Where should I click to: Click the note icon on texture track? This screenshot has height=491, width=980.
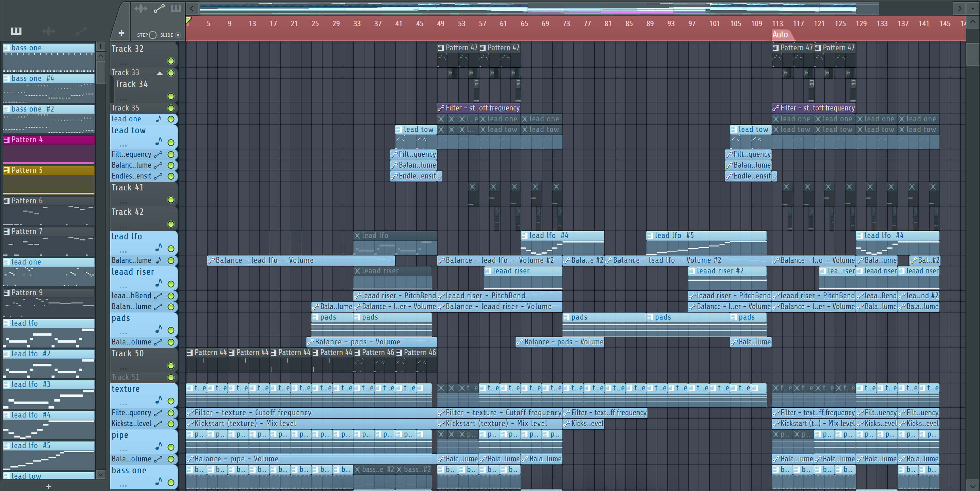[x=159, y=400]
